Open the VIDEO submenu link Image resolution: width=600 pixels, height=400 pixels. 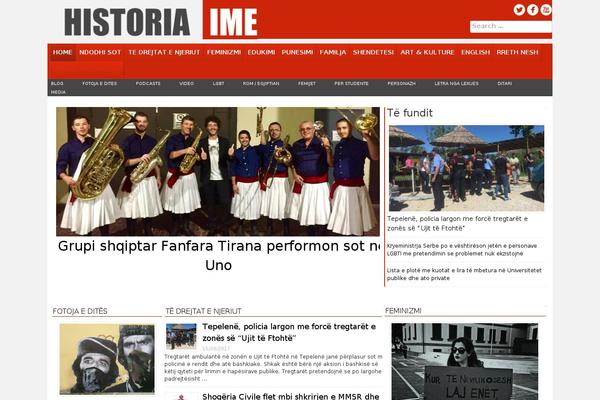pos(186,83)
